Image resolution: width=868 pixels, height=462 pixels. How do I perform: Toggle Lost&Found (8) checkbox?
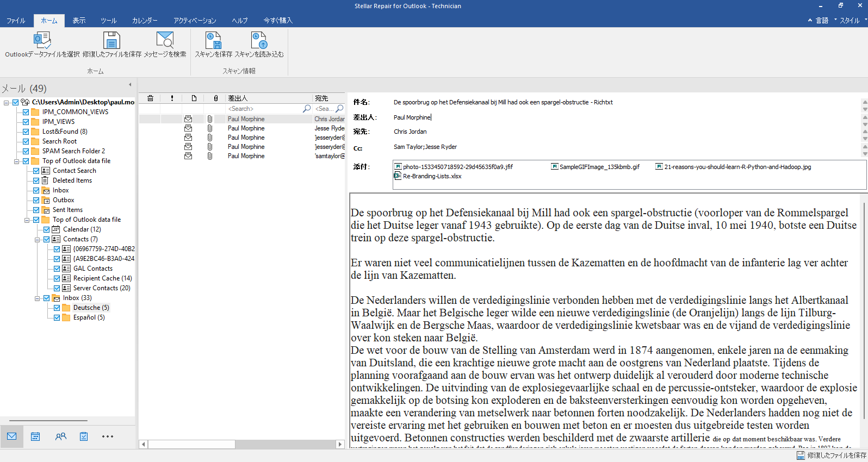[x=26, y=132]
